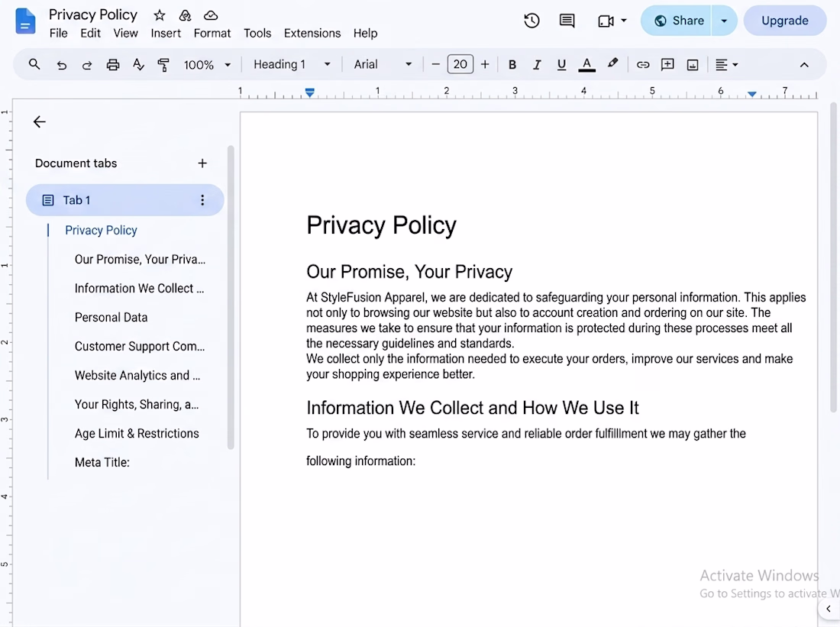This screenshot has width=840, height=627.
Task: Open the View menu
Action: pyautogui.click(x=125, y=34)
